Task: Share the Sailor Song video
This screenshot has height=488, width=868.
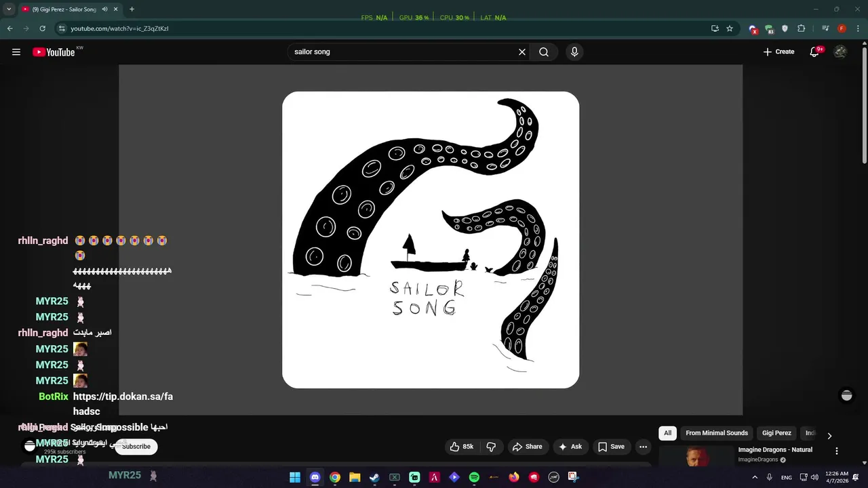Action: point(527,447)
